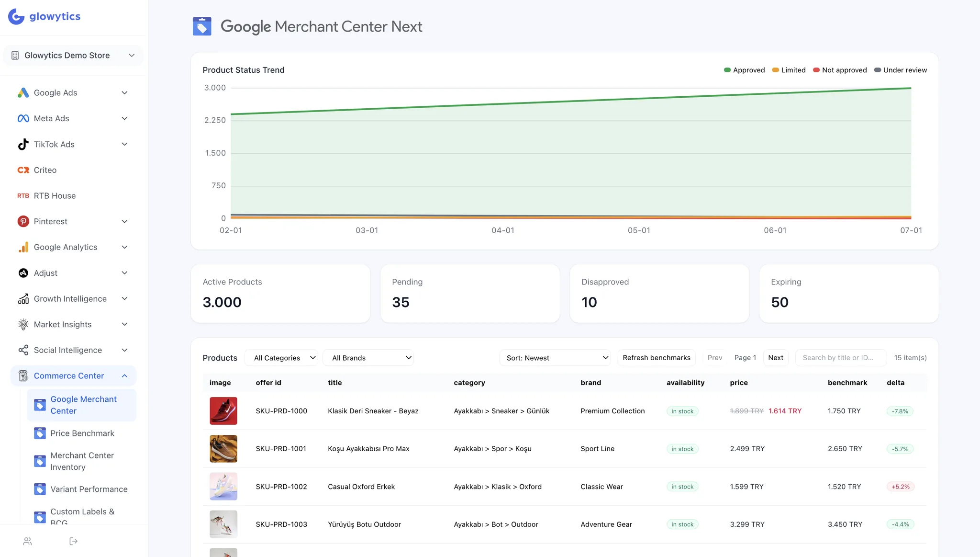Click the '+5.2%' delta badge
Image resolution: width=980 pixels, height=557 pixels.
pos(901,487)
